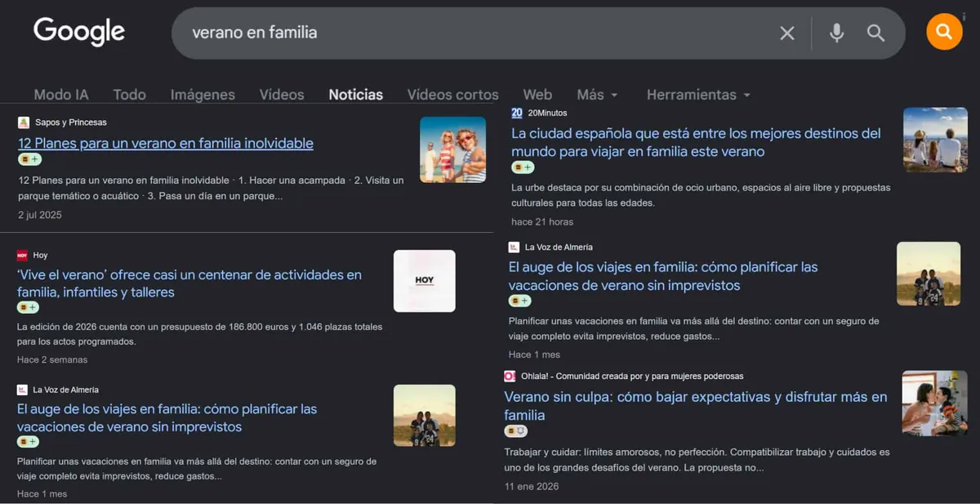The image size is (980, 504).
Task: Click the 20Minutos source favicon
Action: [x=517, y=113]
